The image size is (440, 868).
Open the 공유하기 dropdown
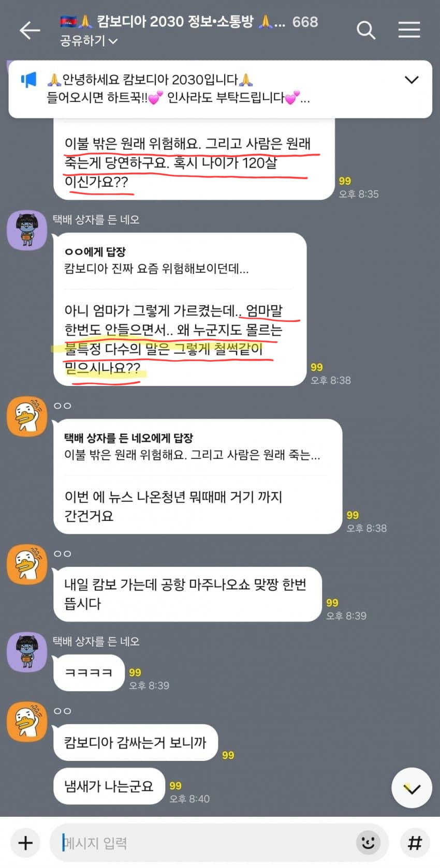tap(89, 40)
